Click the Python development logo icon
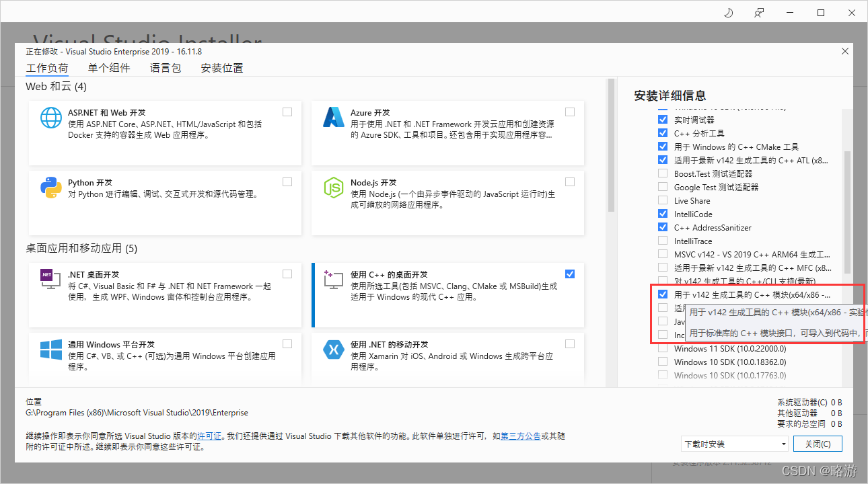 (x=51, y=188)
